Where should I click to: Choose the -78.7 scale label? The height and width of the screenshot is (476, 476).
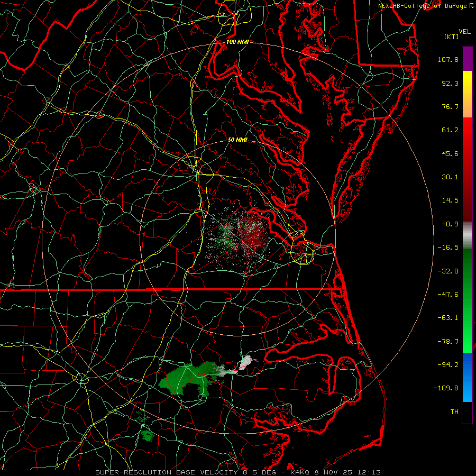(x=448, y=342)
